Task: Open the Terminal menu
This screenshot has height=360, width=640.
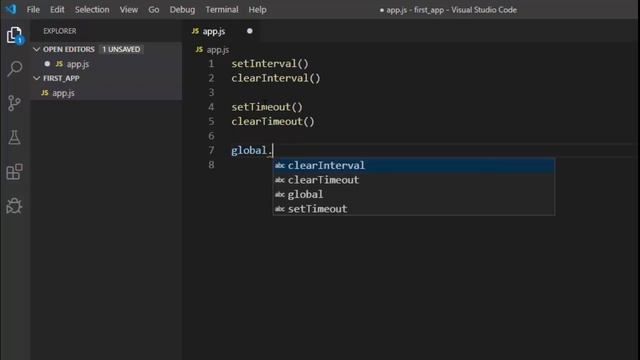Action: pos(222,9)
